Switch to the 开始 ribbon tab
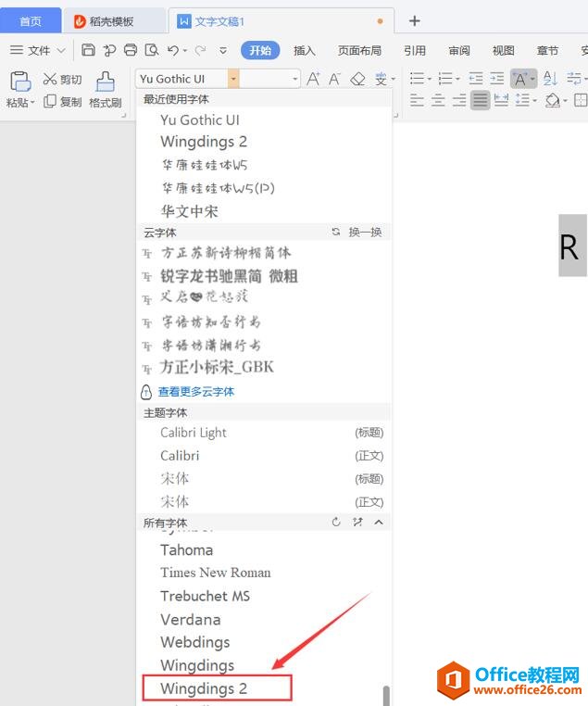 [x=260, y=50]
